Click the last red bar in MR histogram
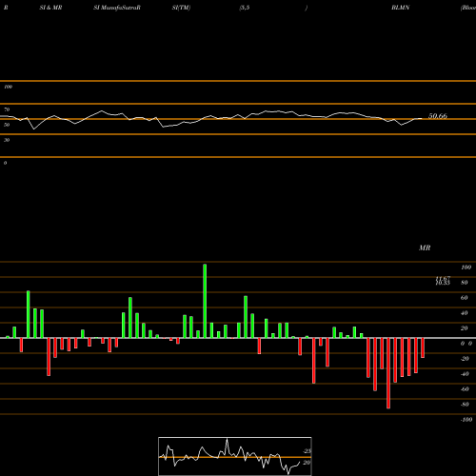 click(x=423, y=348)
